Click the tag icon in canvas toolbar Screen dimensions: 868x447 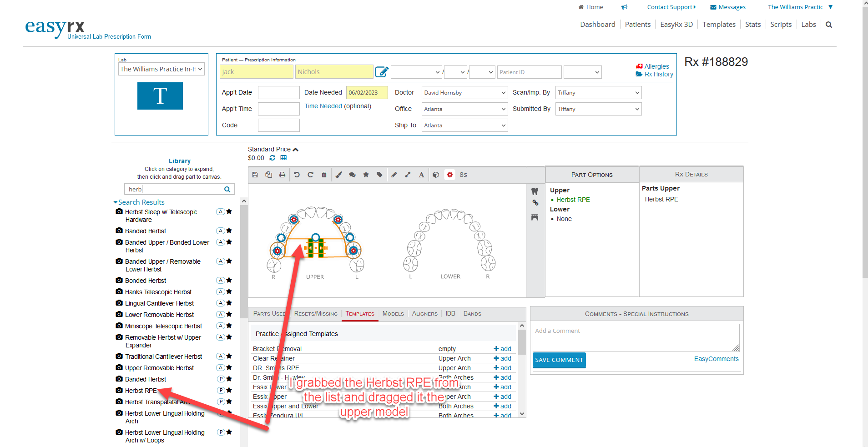379,175
